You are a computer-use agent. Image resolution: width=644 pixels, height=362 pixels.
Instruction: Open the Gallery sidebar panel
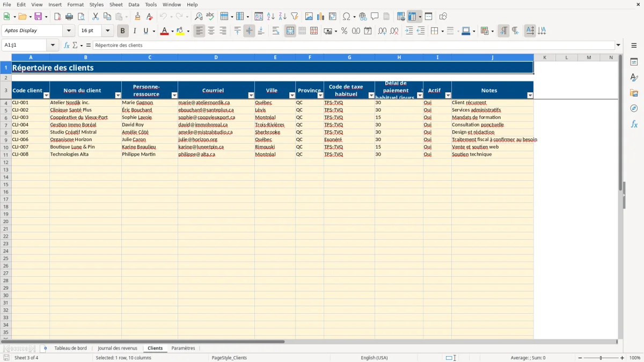point(634,93)
